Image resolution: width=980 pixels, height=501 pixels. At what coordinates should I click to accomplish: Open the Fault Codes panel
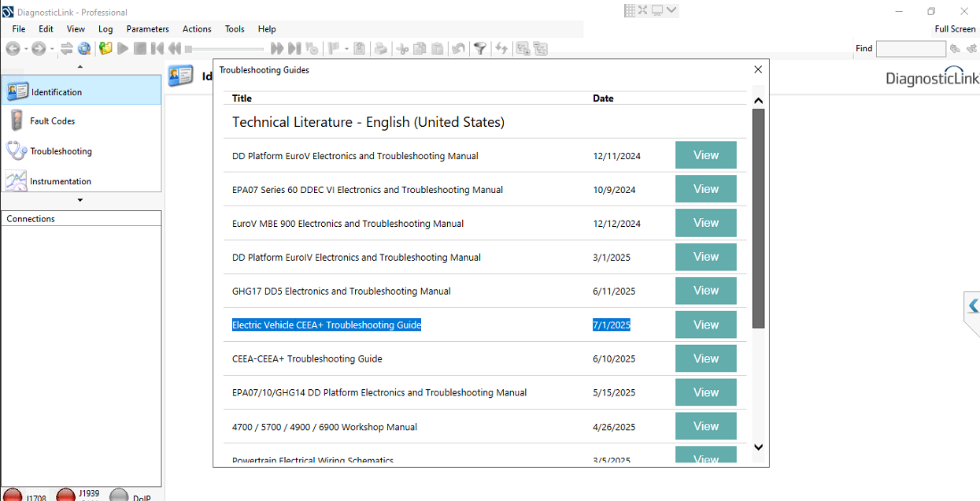[52, 121]
